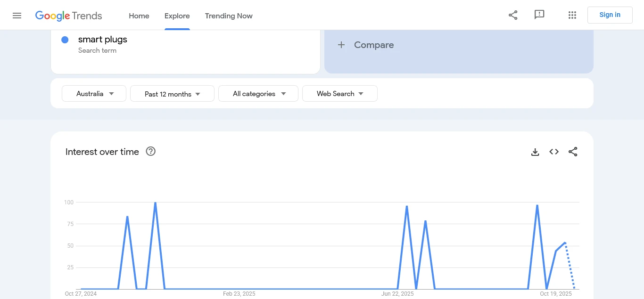Select the Explore tab
644x299 pixels.
[177, 16]
